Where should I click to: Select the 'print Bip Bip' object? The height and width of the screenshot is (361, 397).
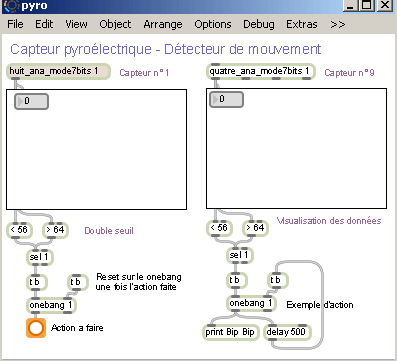[x=231, y=332]
